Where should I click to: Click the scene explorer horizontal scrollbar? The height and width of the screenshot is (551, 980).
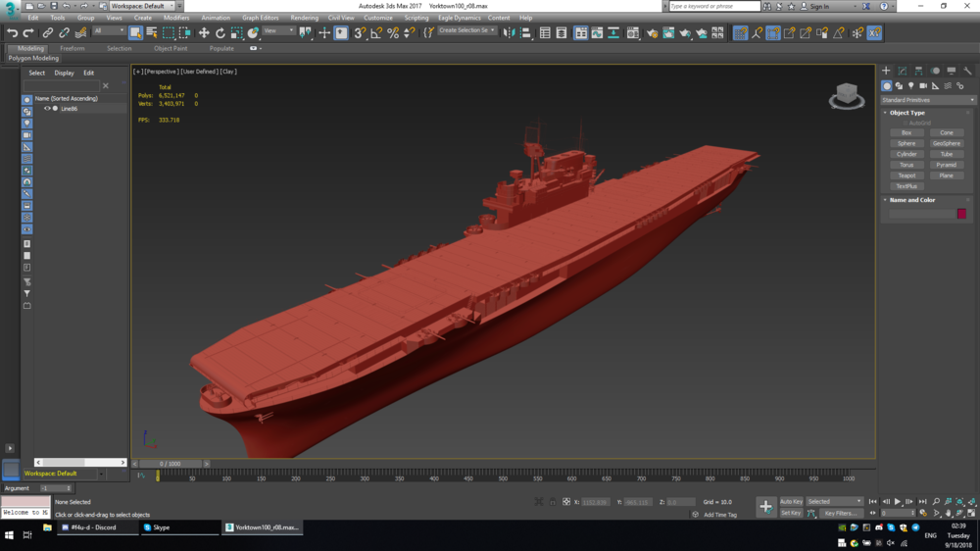80,462
